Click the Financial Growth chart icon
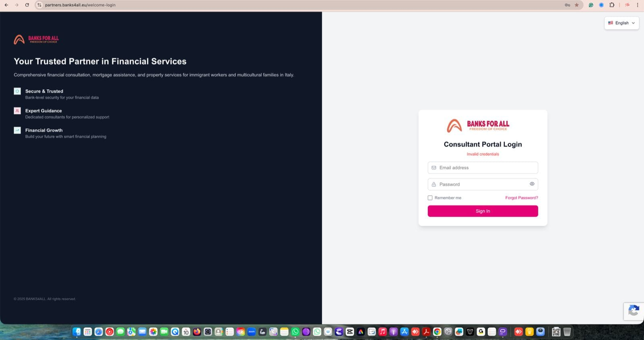This screenshot has height=340, width=644. click(x=17, y=130)
